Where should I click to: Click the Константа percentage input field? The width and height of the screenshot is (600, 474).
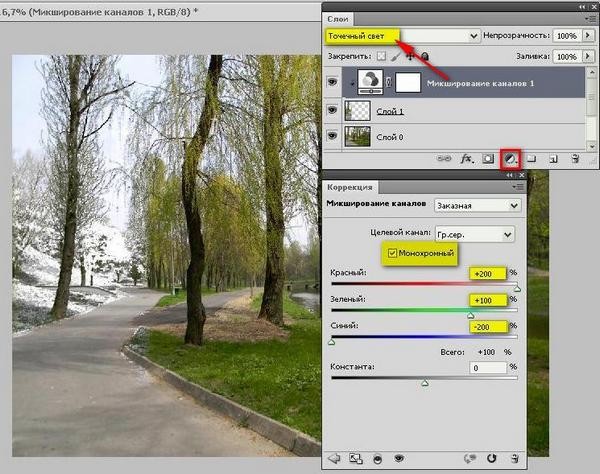(488, 368)
